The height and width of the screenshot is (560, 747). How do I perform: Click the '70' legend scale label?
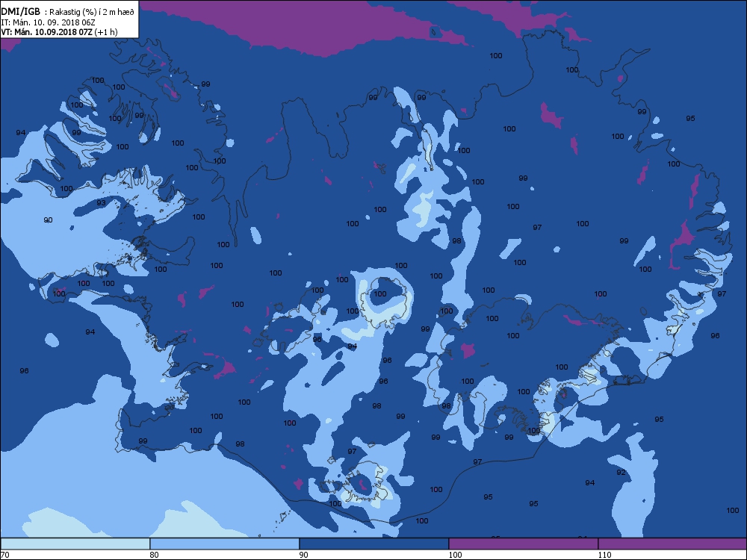click(4, 554)
